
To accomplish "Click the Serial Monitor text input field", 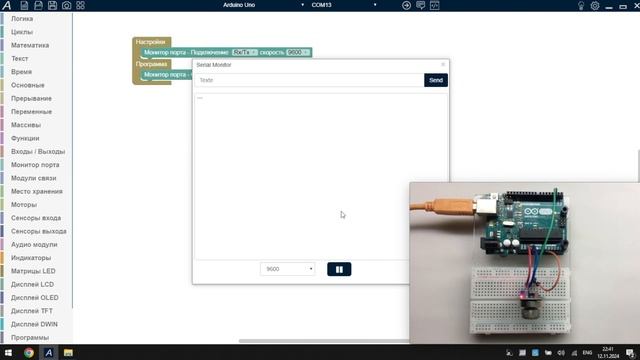I will [x=309, y=80].
